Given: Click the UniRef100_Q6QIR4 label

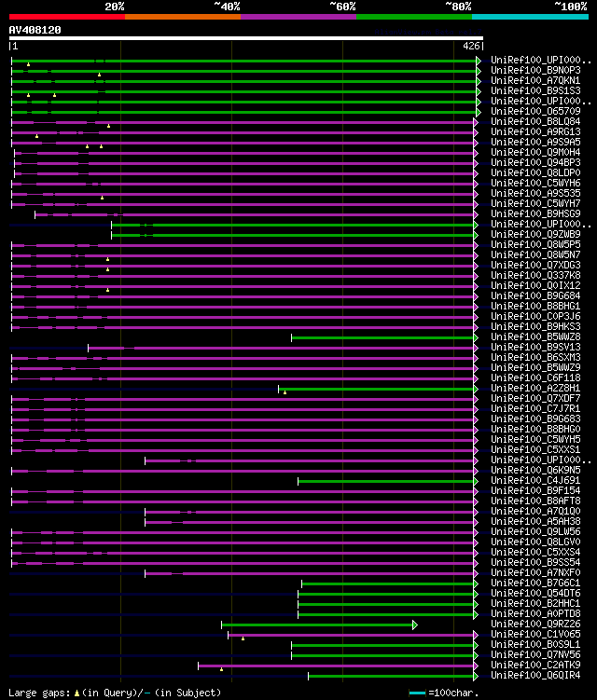Looking at the screenshot, I should point(535,677).
